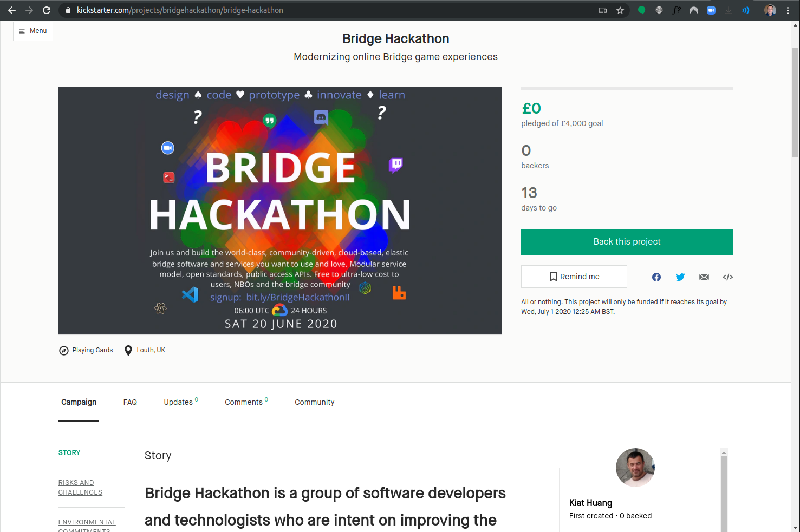Viewport: 800px width, 532px height.
Task: Bookmark this page with the star icon
Action: coord(620,10)
